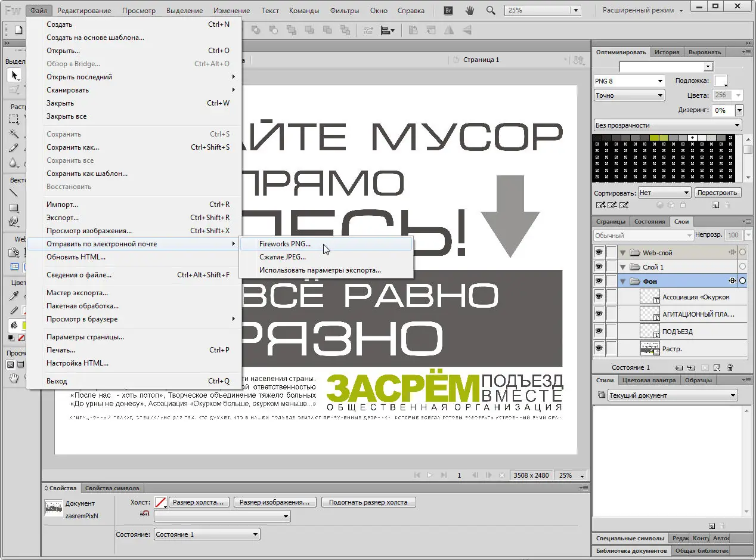756x560 pixels.
Task: Open the Сортировать dropdown set to Нет
Action: 664,192
